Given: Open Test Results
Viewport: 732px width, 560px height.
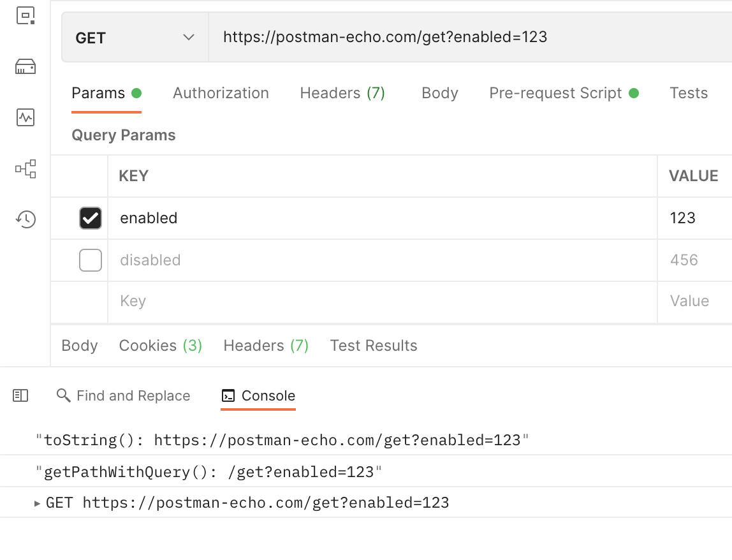Looking at the screenshot, I should pos(373,345).
